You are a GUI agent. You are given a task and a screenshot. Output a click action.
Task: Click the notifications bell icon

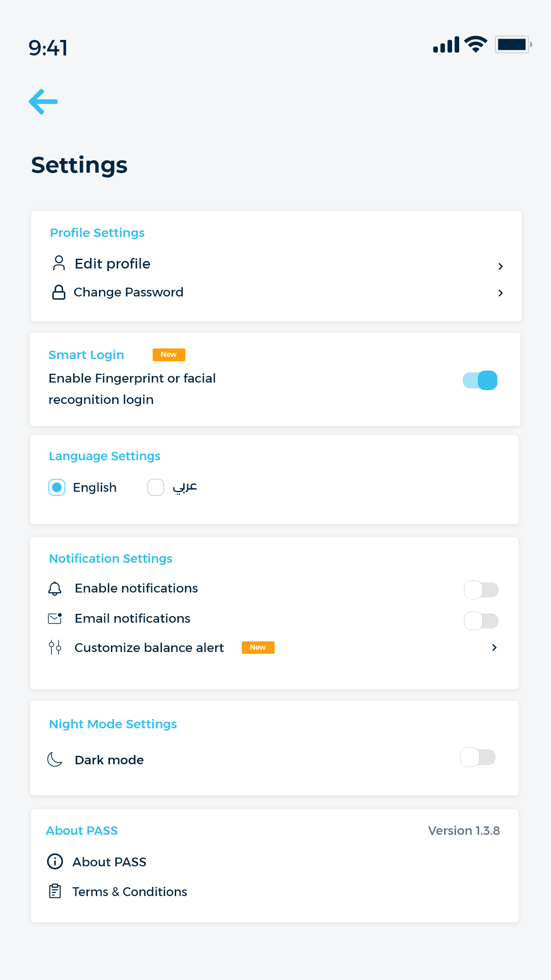tap(55, 589)
